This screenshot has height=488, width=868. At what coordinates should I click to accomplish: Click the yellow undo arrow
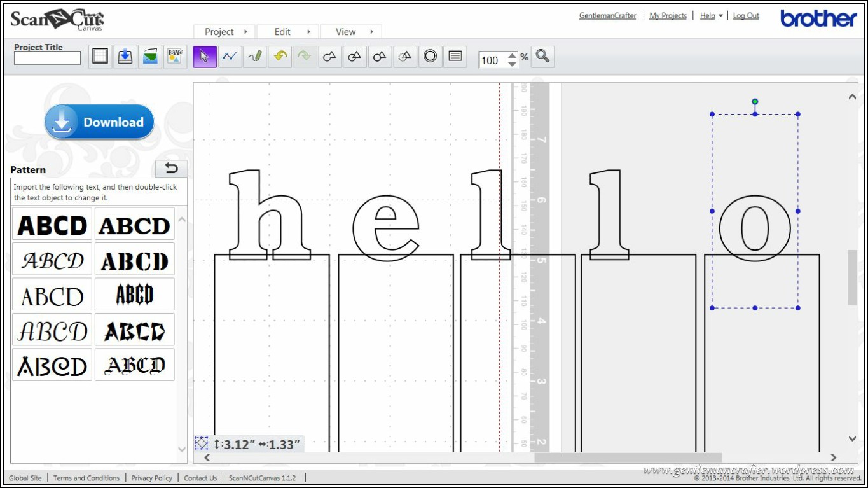tap(280, 57)
